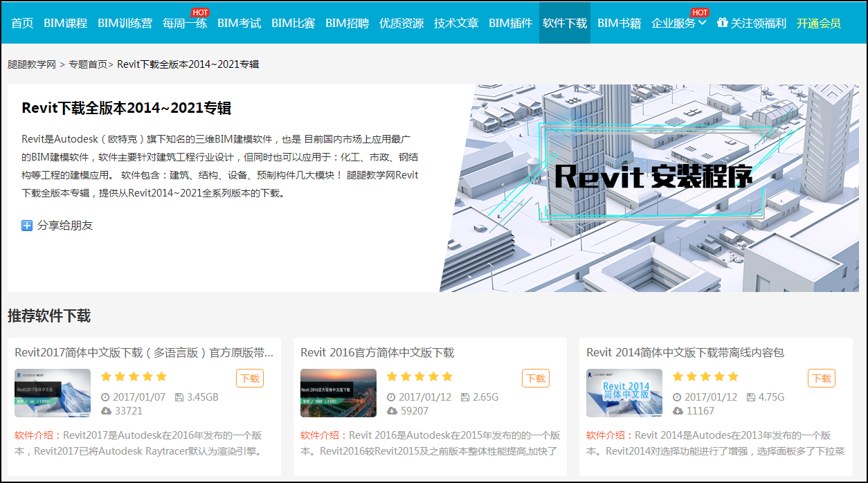The width and height of the screenshot is (868, 483).
Task: Click download count 33721
Action: (x=129, y=411)
